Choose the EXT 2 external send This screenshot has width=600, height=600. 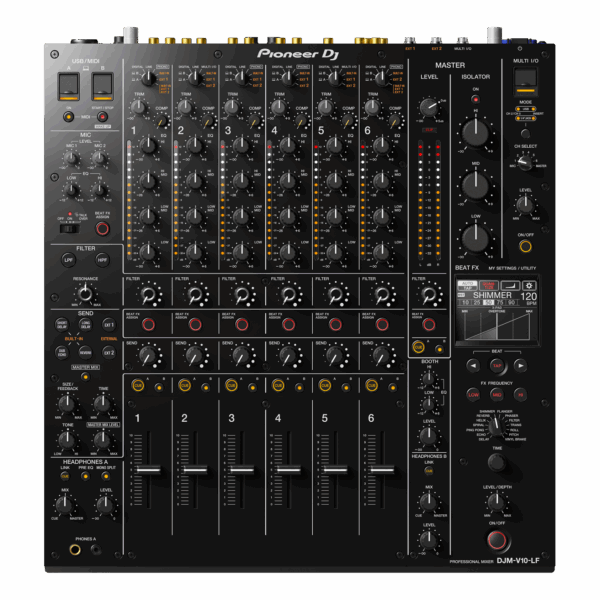109,352
